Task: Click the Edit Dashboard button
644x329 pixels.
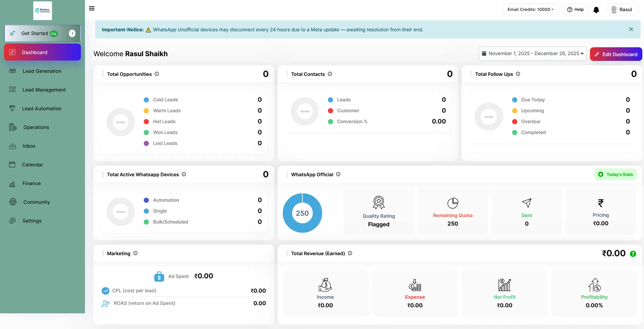Action: (x=616, y=54)
